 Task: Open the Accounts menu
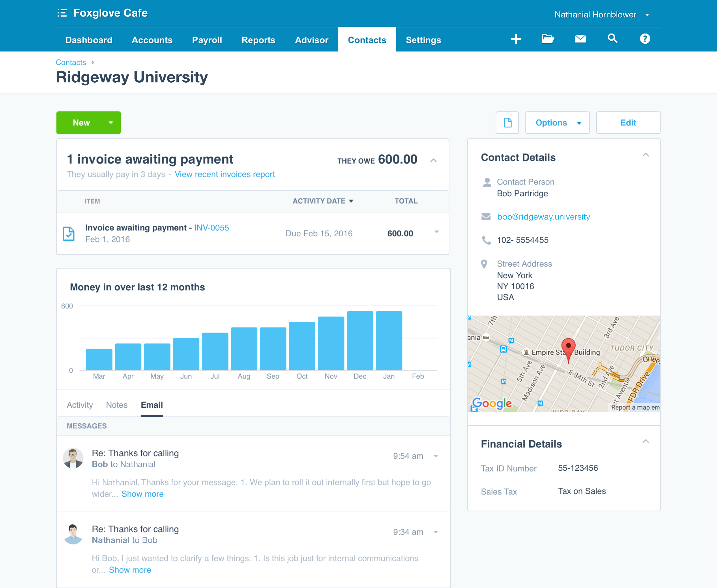point(152,40)
